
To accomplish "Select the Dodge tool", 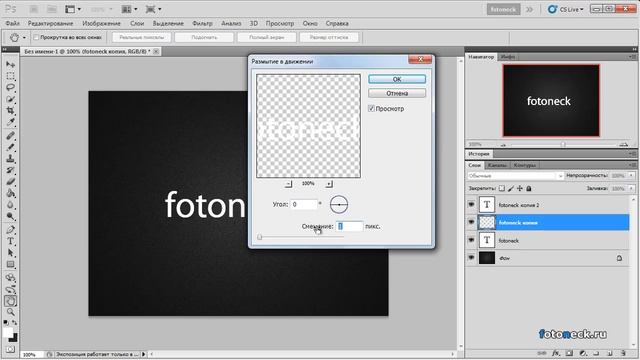I will [x=10, y=216].
